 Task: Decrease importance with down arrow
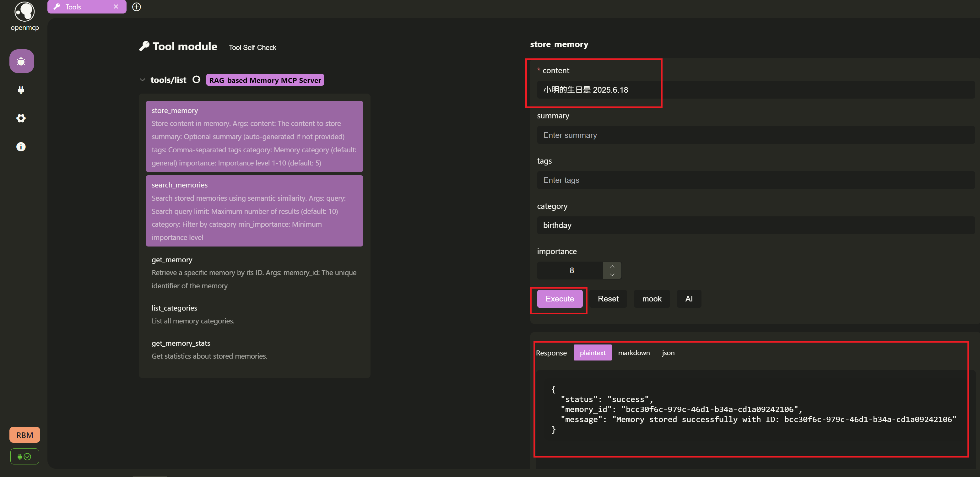click(x=612, y=275)
